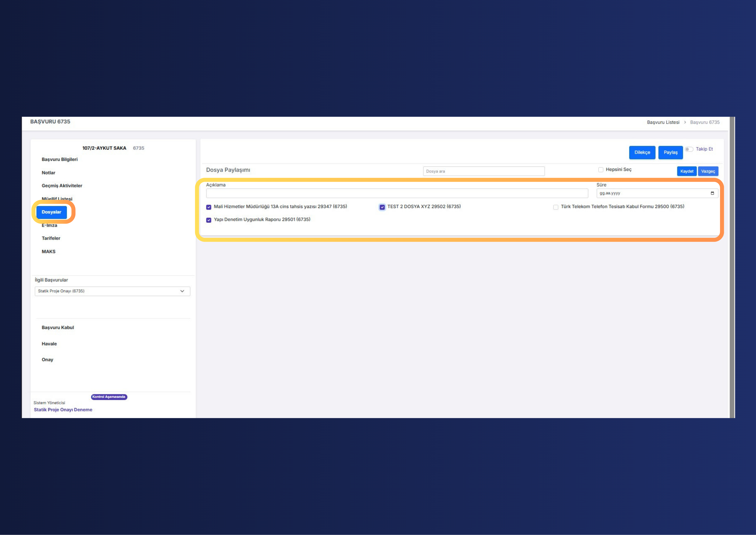Open the E-İmza section
This screenshot has height=535, width=756.
tap(49, 225)
